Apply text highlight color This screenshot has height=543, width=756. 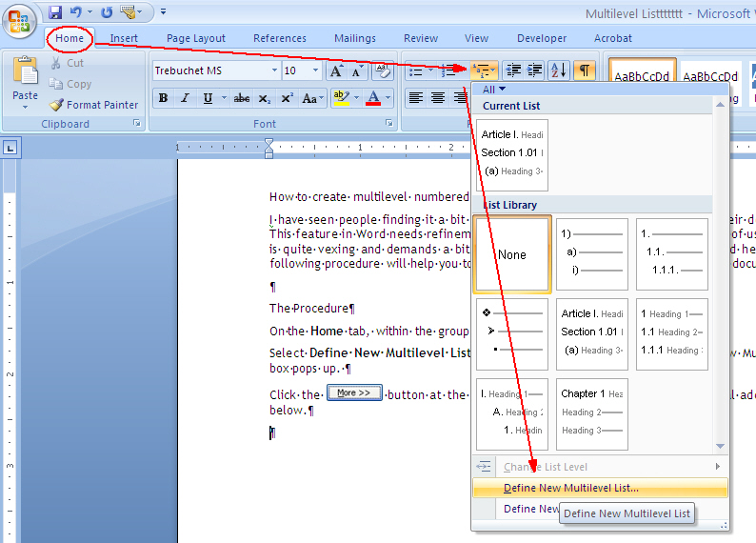click(x=341, y=98)
